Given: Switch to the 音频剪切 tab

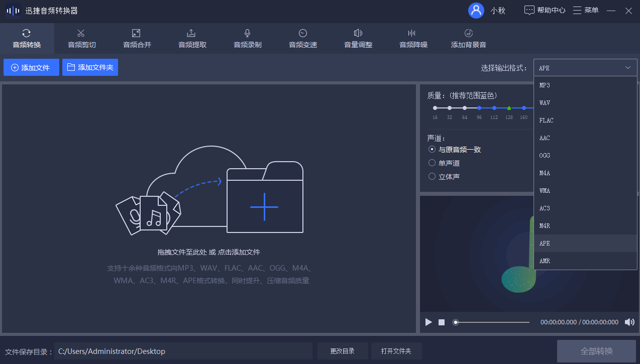Looking at the screenshot, I should 81,39.
